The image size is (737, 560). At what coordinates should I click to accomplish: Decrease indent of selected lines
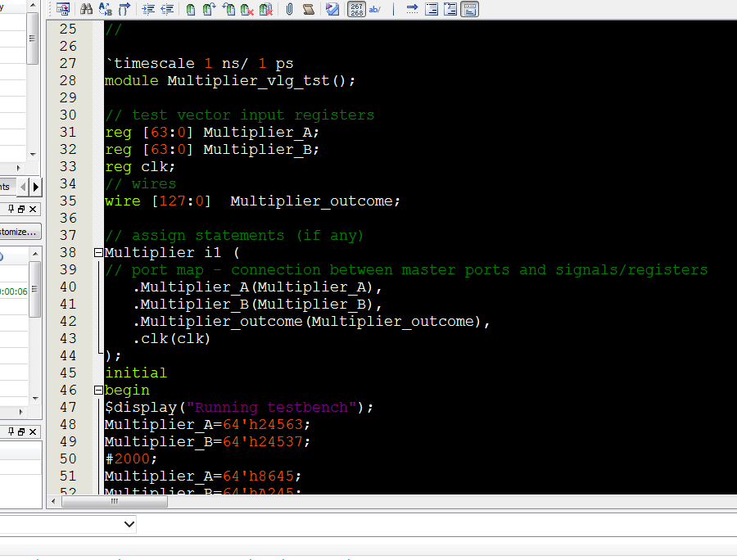click(167, 9)
